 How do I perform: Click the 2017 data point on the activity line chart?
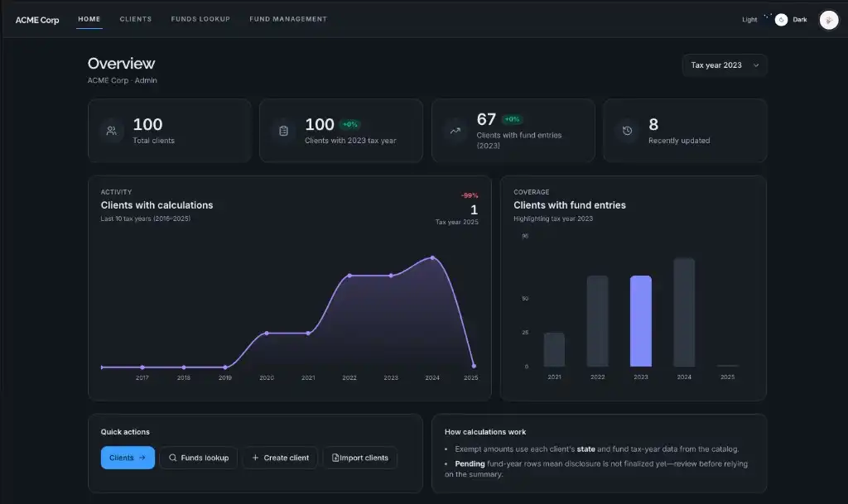coord(142,367)
